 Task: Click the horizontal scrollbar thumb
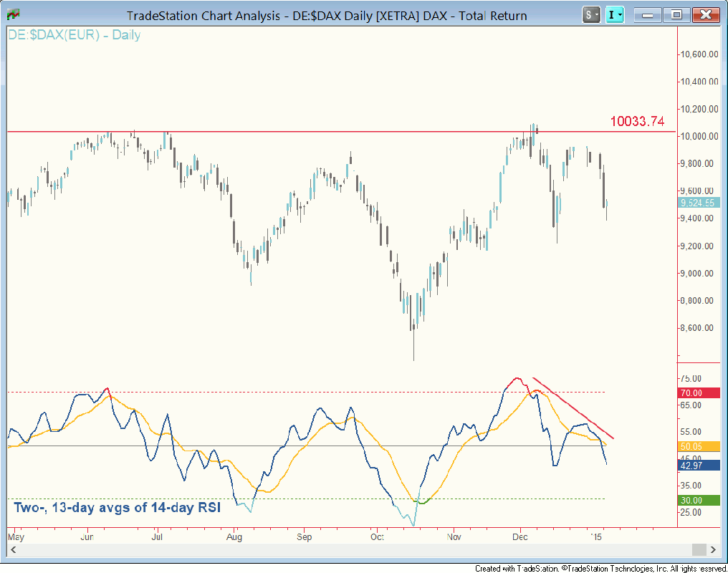click(x=699, y=549)
